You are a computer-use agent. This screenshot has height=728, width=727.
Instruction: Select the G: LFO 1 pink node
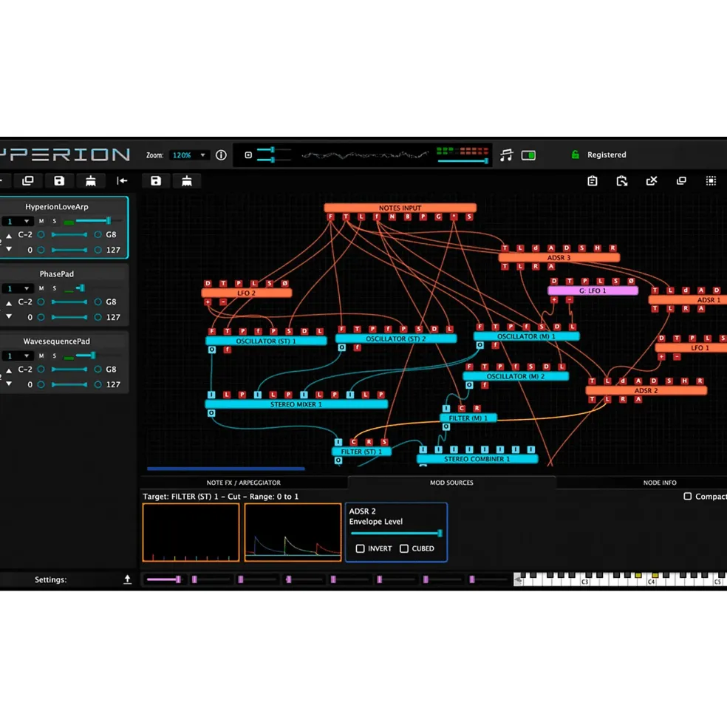593,290
